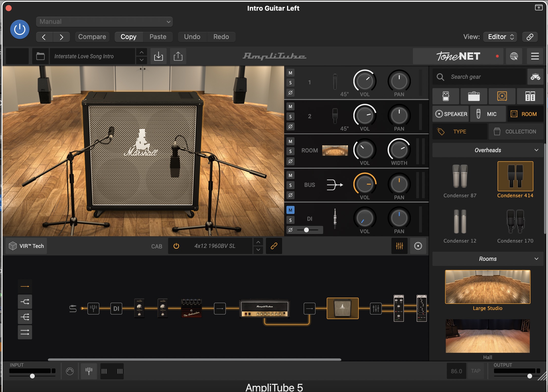This screenshot has height=392, width=548.
Task: Invert phase on the BUS channel
Action: pyautogui.click(x=290, y=195)
